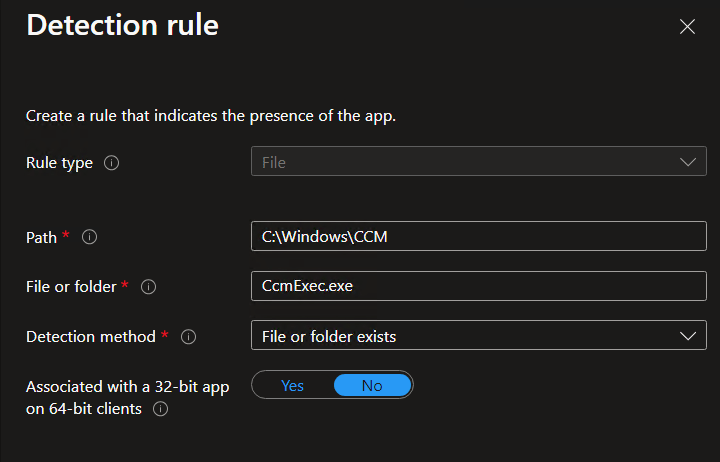Click the info icon next to Rule type
This screenshot has width=720, height=462.
pyautogui.click(x=112, y=163)
